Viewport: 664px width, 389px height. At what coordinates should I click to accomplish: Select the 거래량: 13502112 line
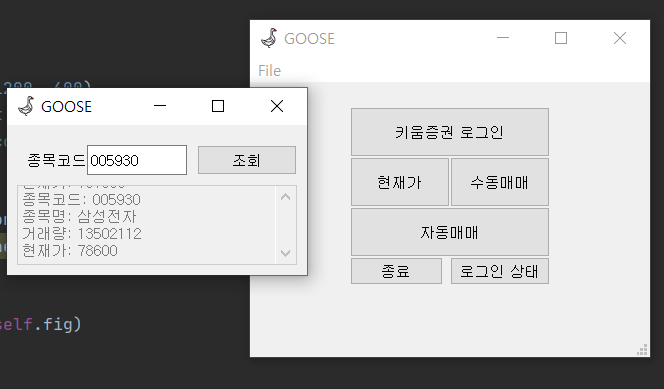(82, 233)
